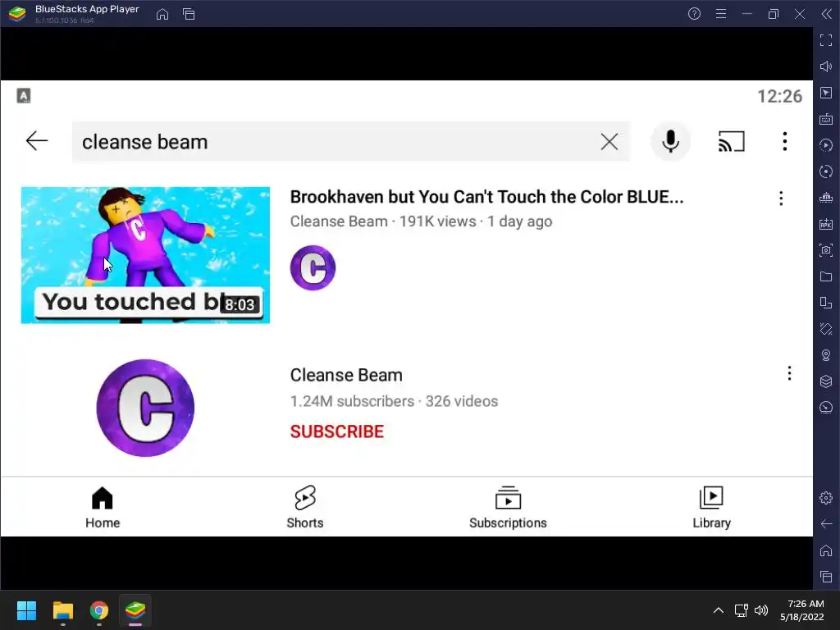Click the 'cleanse beam' search field
Screen dimensions: 840x630
point(351,141)
